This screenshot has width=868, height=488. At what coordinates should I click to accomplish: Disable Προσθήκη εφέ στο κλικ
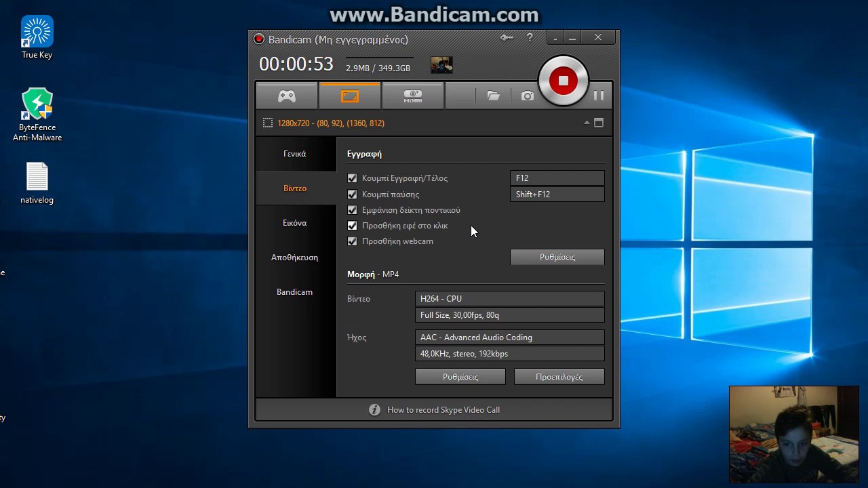click(352, 226)
